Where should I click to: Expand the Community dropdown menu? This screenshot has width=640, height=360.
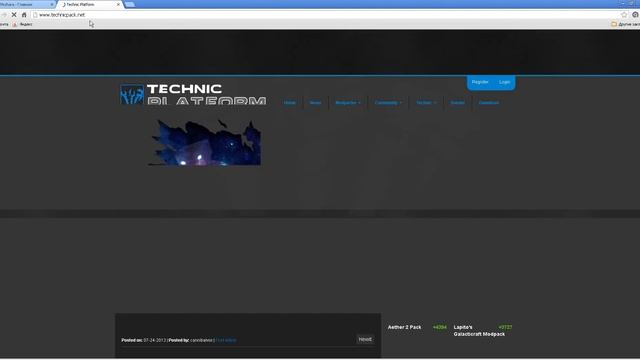388,102
